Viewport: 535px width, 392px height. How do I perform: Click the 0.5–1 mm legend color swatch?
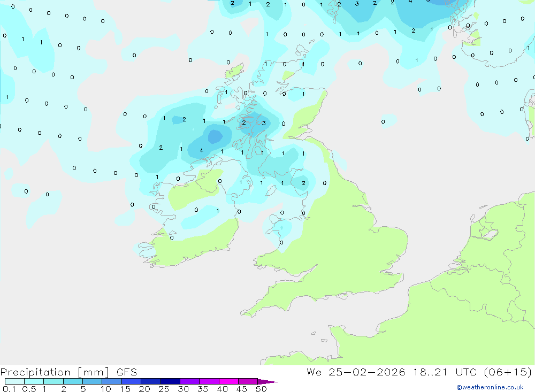pos(34,381)
